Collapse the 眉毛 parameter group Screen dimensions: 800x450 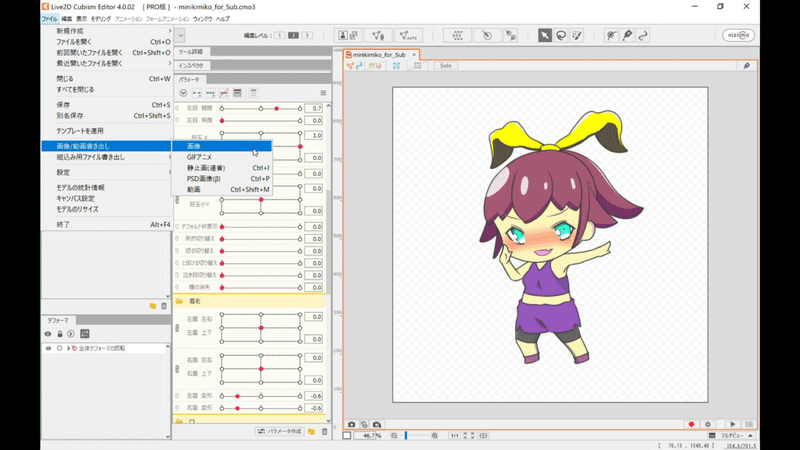click(179, 302)
